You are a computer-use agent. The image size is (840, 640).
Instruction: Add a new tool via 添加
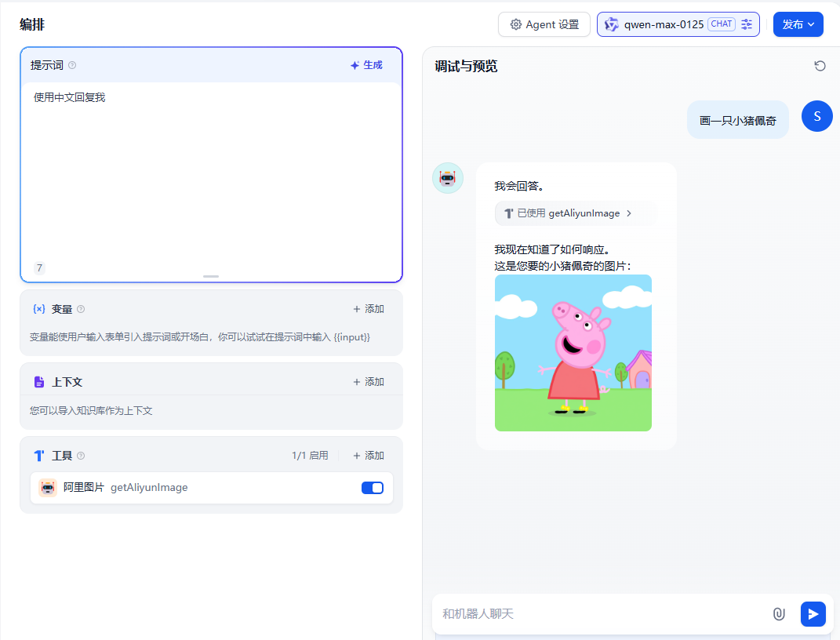tap(369, 456)
